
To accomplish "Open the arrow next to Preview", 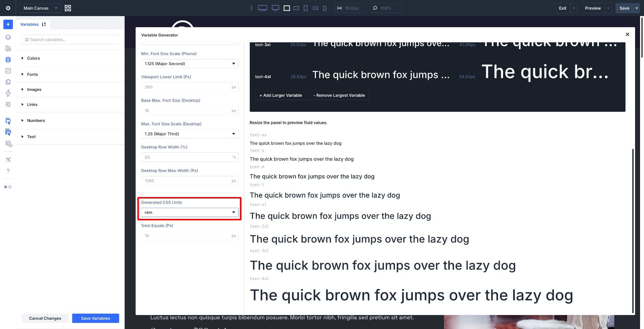I will 608,8.
